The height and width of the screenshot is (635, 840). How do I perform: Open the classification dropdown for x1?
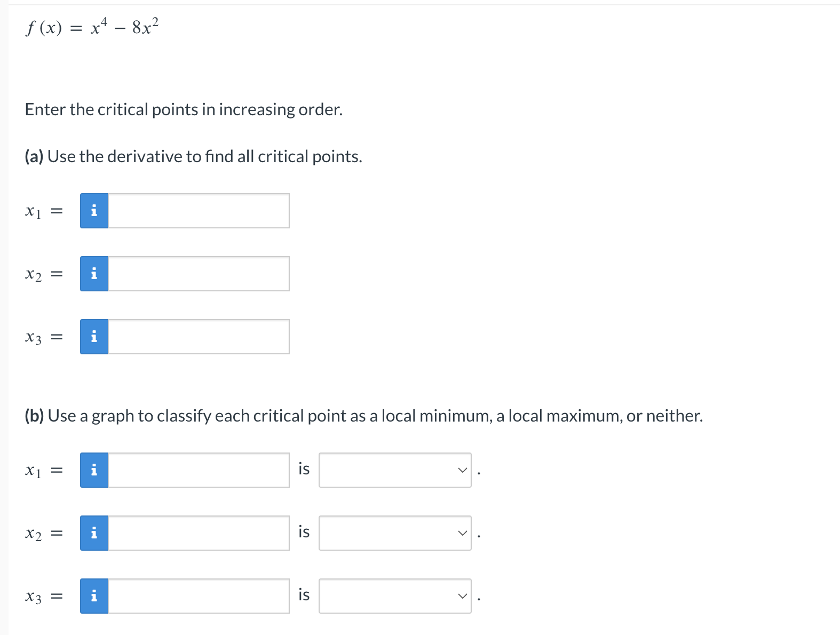coord(395,470)
